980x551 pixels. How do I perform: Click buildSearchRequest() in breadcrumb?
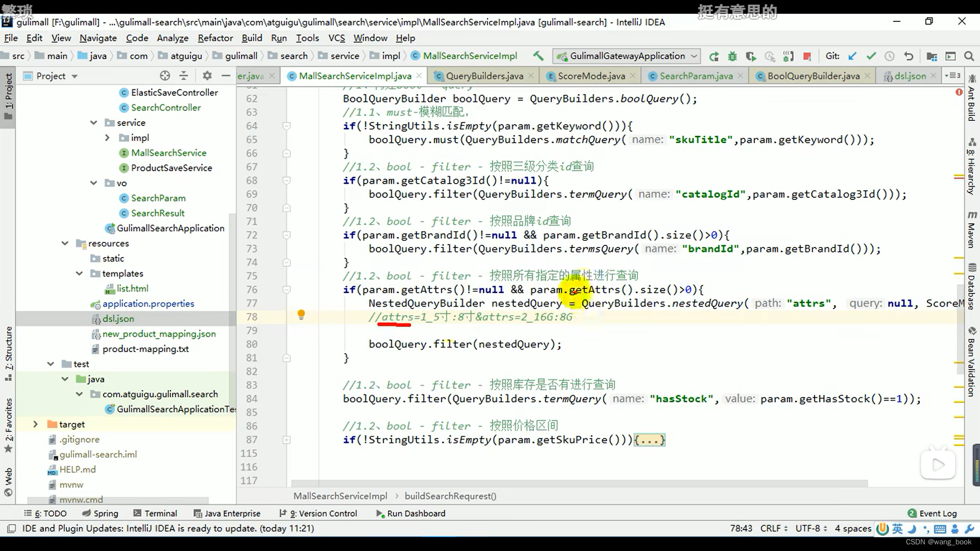click(450, 496)
